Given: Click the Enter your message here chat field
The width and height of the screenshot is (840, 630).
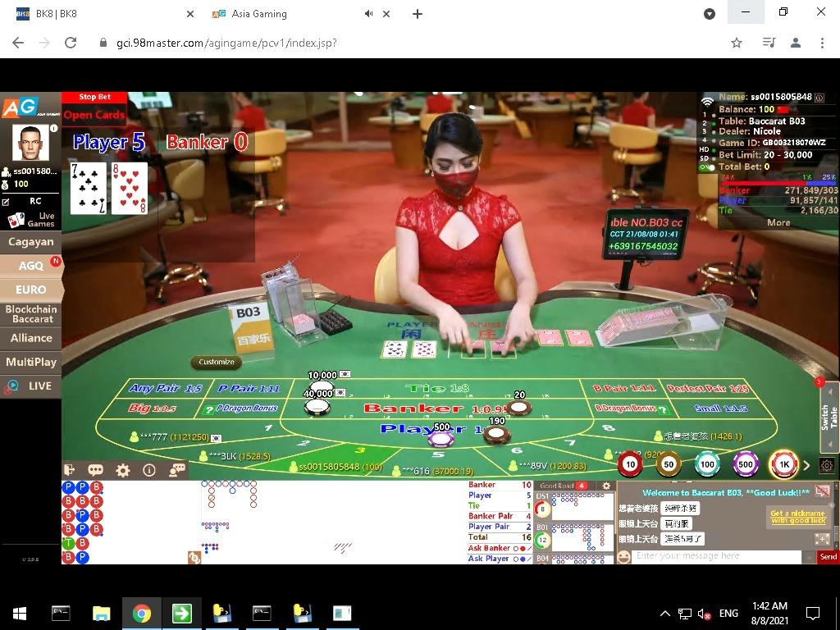Looking at the screenshot, I should 716,557.
